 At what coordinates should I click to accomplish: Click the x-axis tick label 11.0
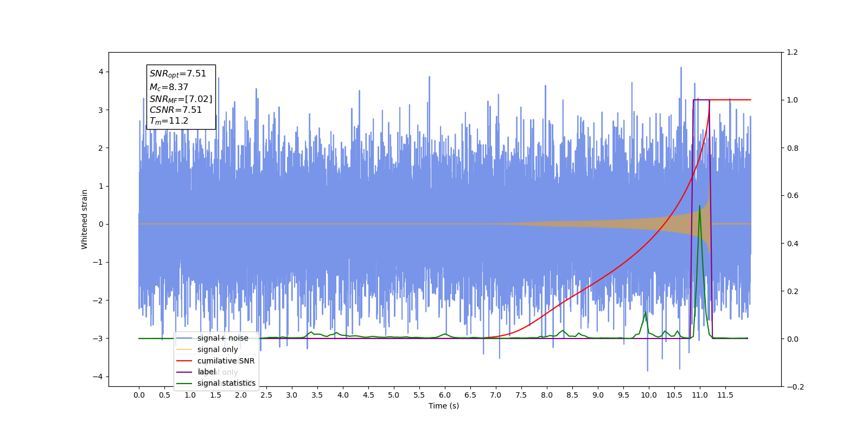tap(700, 395)
